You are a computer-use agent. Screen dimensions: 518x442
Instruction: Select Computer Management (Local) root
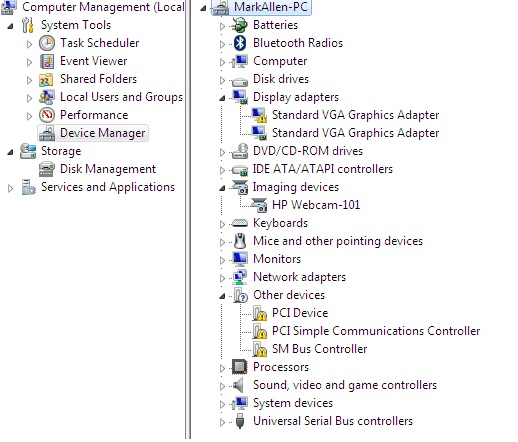(x=103, y=7)
